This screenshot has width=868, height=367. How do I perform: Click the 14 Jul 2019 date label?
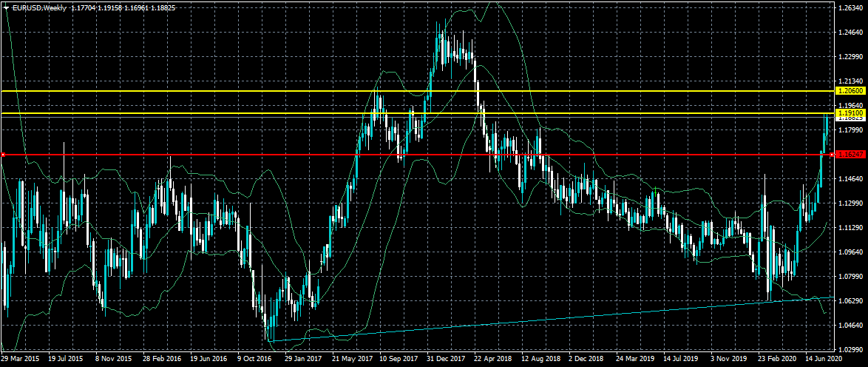[x=682, y=360]
